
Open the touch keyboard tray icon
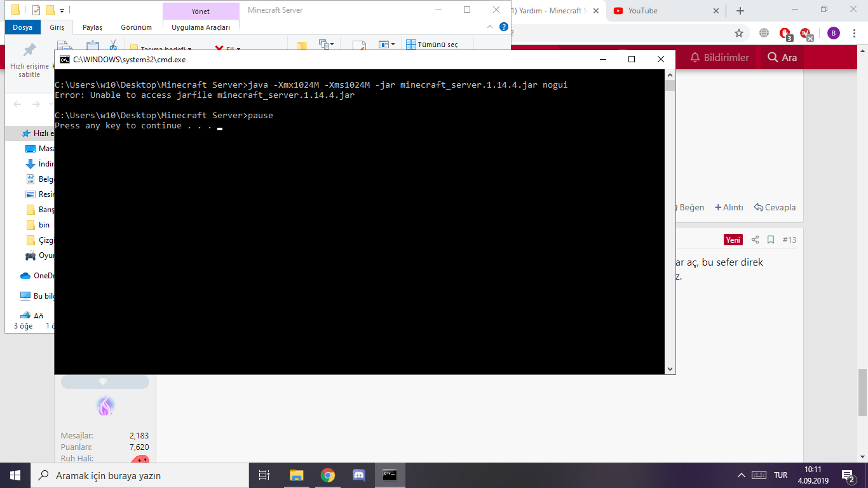(x=759, y=475)
